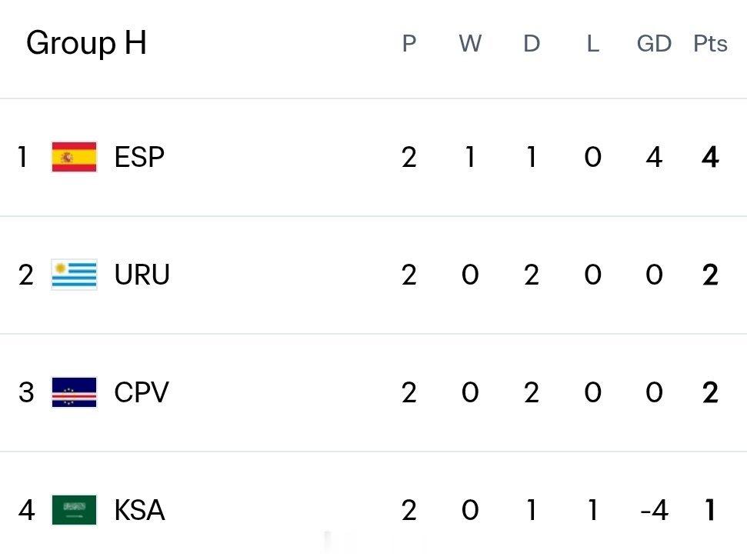The height and width of the screenshot is (560, 747).
Task: Click the L column header
Action: point(592,44)
